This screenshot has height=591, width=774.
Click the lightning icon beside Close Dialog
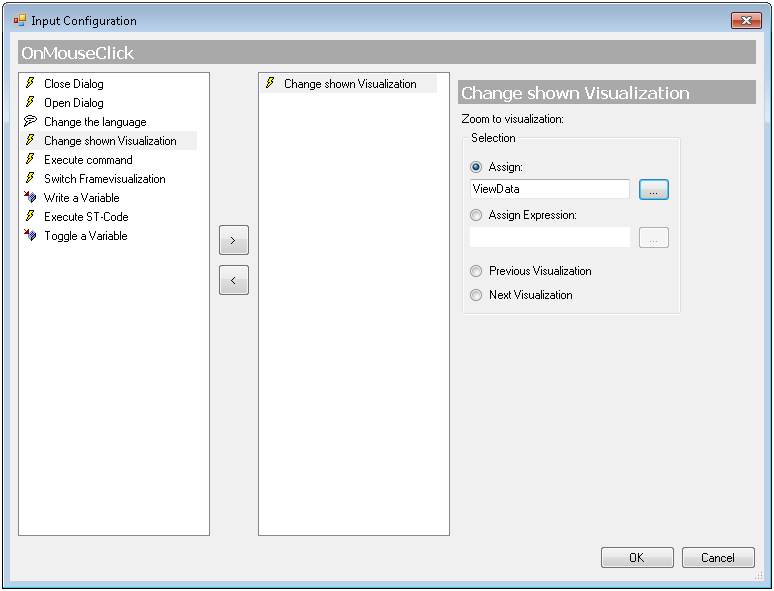(x=30, y=83)
